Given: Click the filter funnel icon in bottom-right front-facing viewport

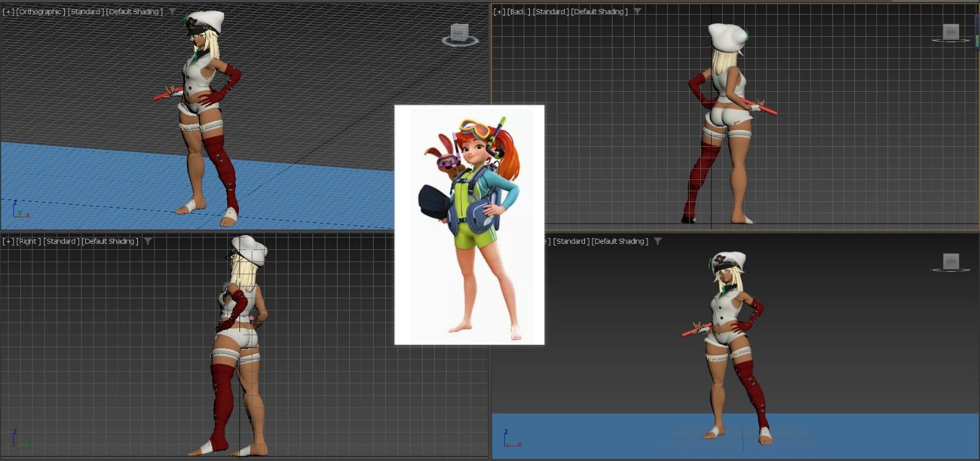Looking at the screenshot, I should (658, 241).
